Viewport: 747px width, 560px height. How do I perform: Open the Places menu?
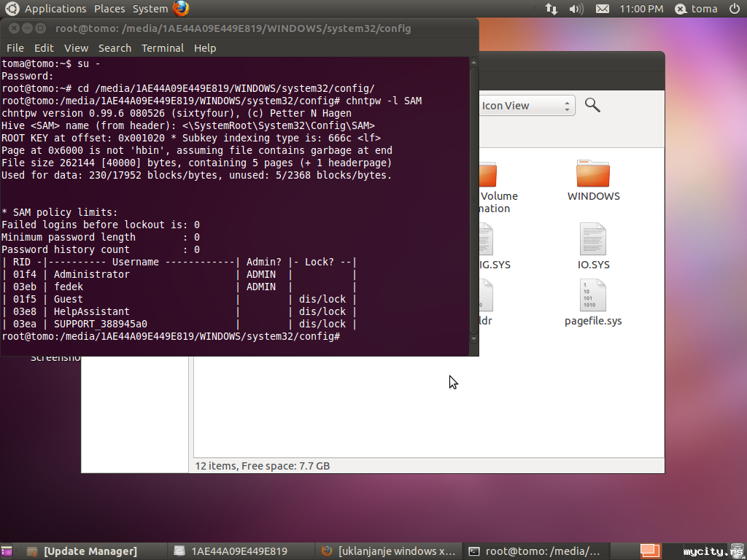[x=109, y=9]
